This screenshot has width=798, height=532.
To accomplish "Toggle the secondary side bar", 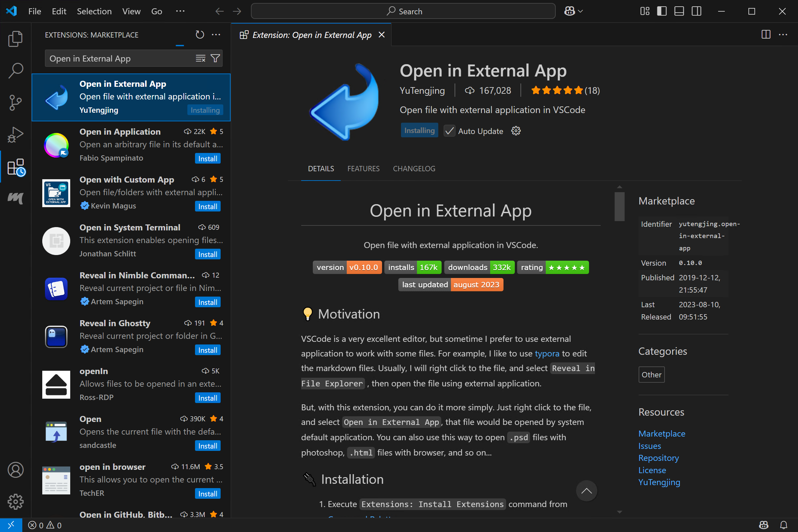I will click(696, 11).
